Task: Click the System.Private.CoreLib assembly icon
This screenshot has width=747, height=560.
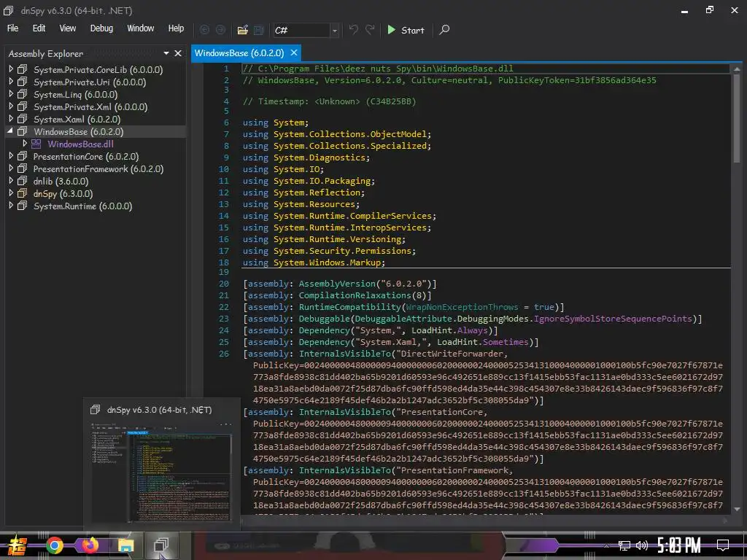Action: tap(22, 69)
